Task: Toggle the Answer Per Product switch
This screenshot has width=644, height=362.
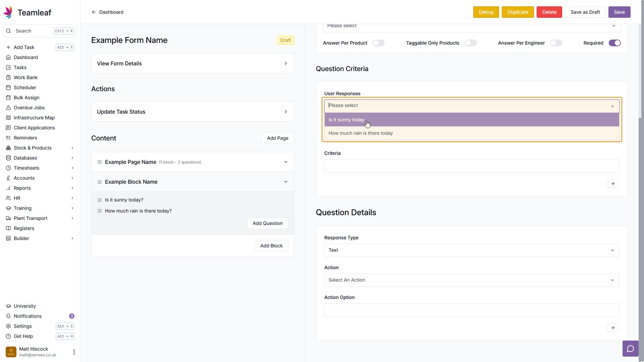Action: pyautogui.click(x=378, y=43)
